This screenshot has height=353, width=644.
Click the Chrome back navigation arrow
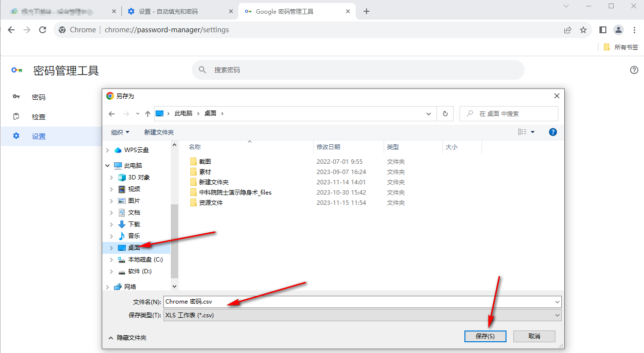[x=11, y=30]
